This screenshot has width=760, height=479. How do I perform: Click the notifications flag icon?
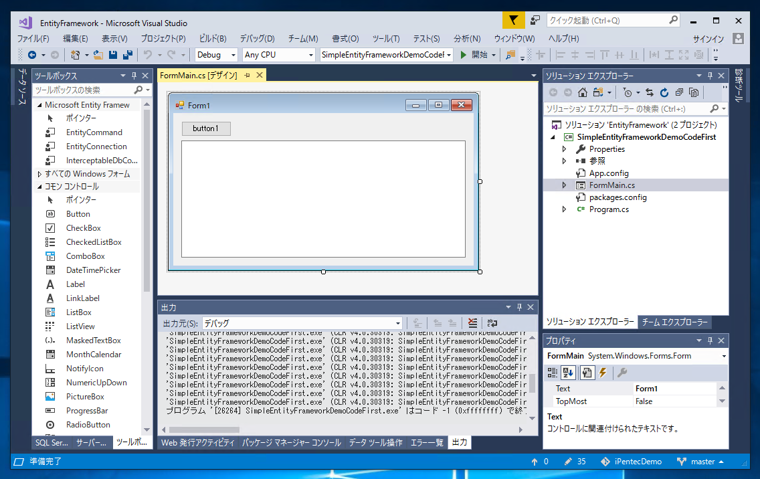click(513, 20)
